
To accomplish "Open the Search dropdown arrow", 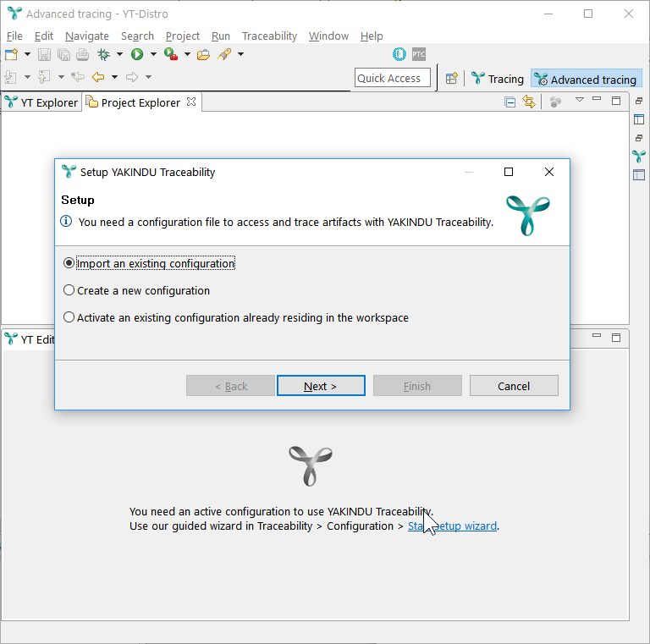I will tap(240, 54).
